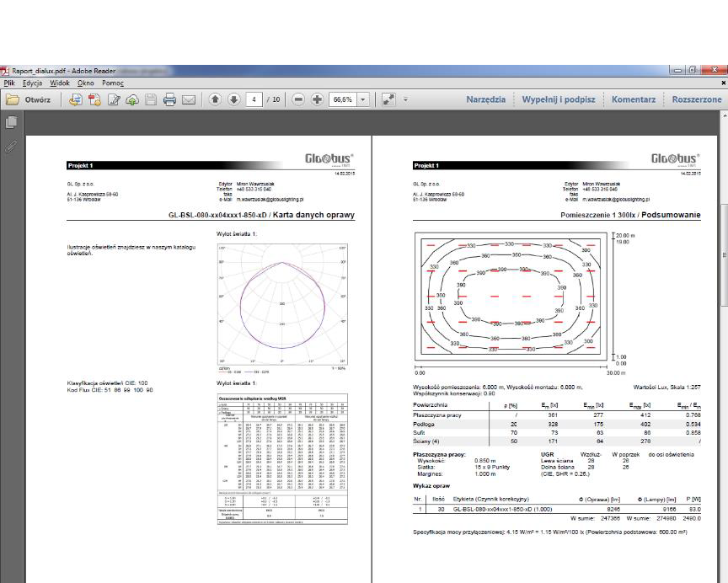Viewport: 728px width, 583px height.
Task: Open the Komentarz panel
Action: (634, 99)
